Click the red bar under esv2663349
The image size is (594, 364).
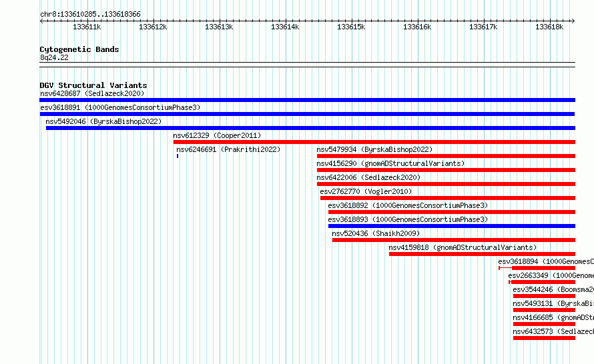coord(543,282)
